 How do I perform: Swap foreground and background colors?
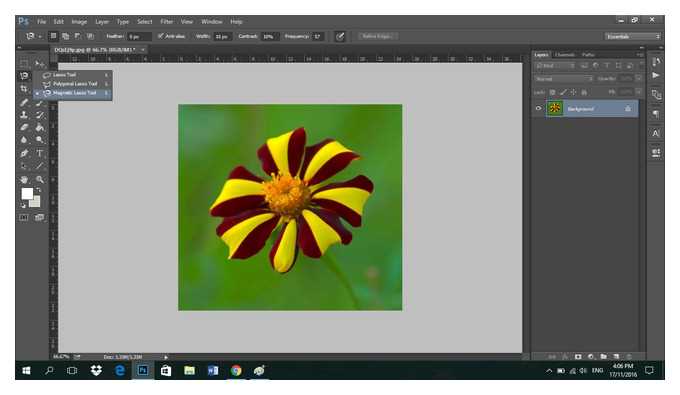coord(39,190)
